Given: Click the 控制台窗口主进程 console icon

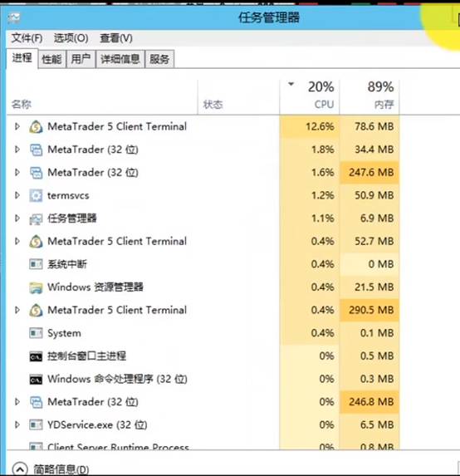Looking at the screenshot, I should tap(36, 356).
